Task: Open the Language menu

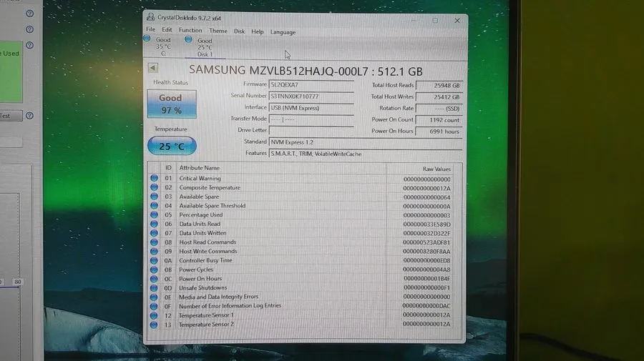Action: (283, 32)
